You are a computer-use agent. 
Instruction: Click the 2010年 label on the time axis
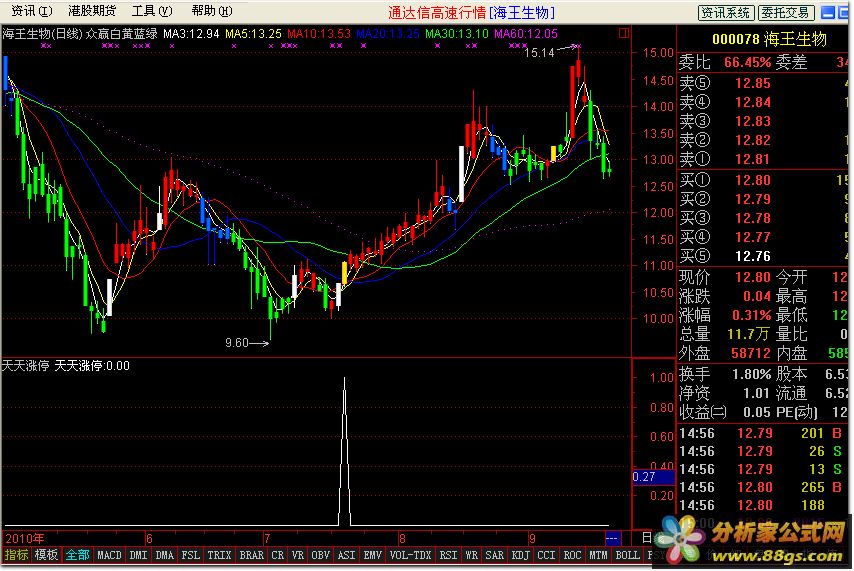coord(25,538)
